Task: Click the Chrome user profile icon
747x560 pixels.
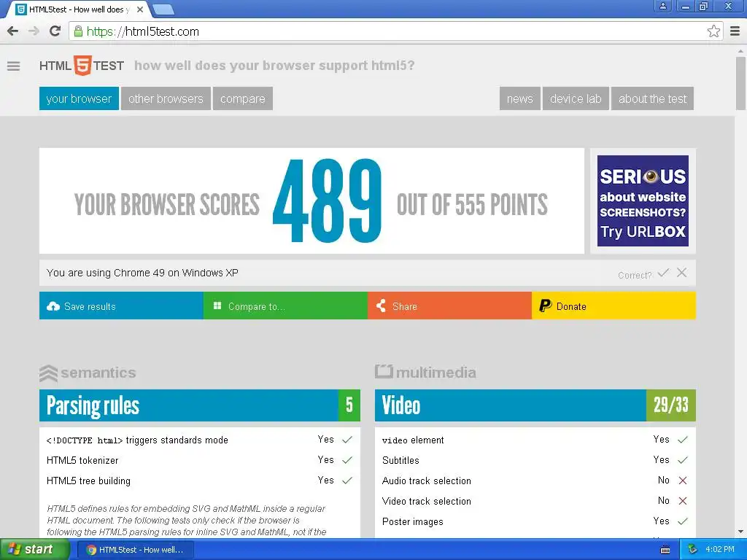Action: click(662, 6)
